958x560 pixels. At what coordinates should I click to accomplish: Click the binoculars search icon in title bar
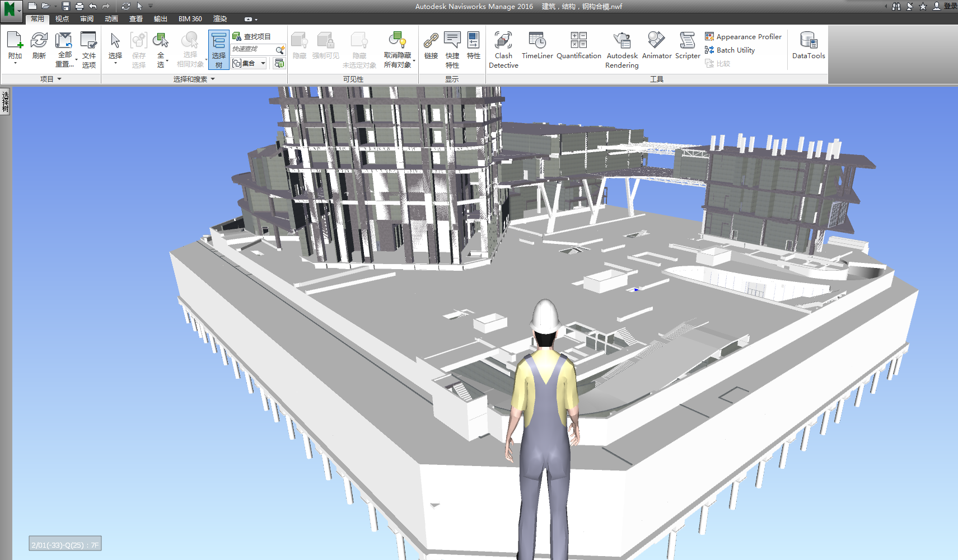[x=896, y=6]
